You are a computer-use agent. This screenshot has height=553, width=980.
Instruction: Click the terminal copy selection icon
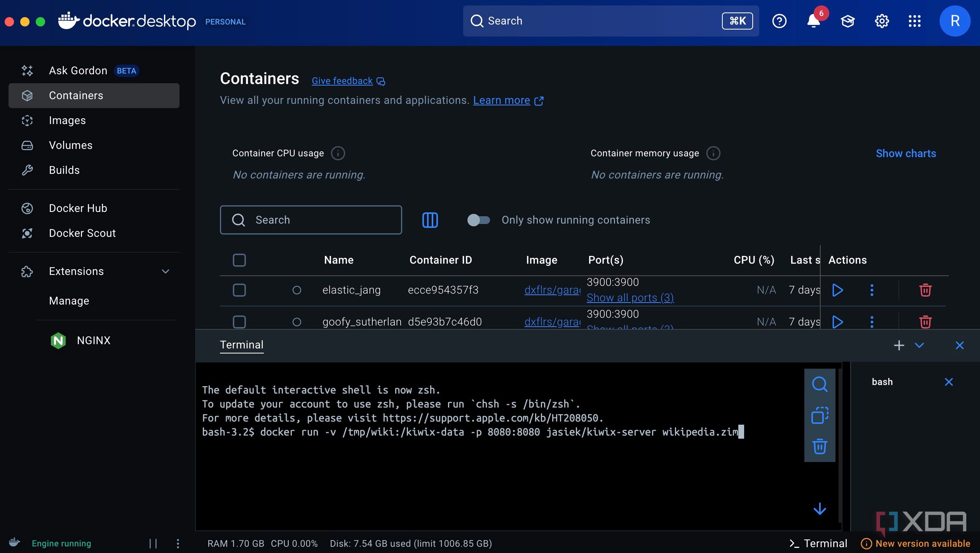[x=820, y=415]
